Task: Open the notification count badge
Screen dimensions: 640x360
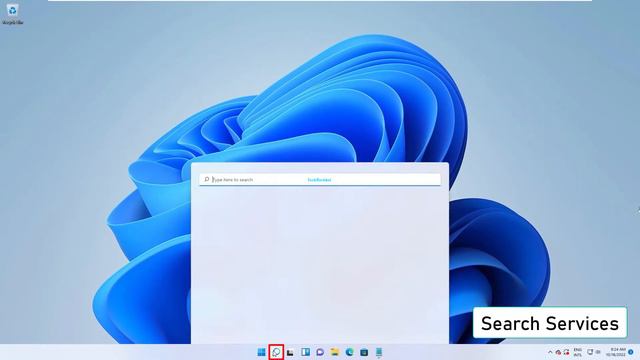Action: (x=631, y=352)
